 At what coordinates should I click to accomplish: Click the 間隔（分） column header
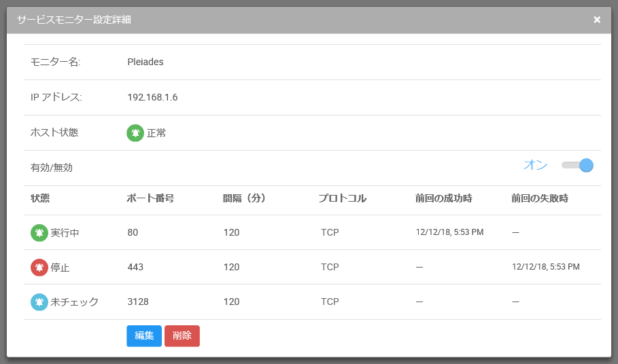(244, 198)
